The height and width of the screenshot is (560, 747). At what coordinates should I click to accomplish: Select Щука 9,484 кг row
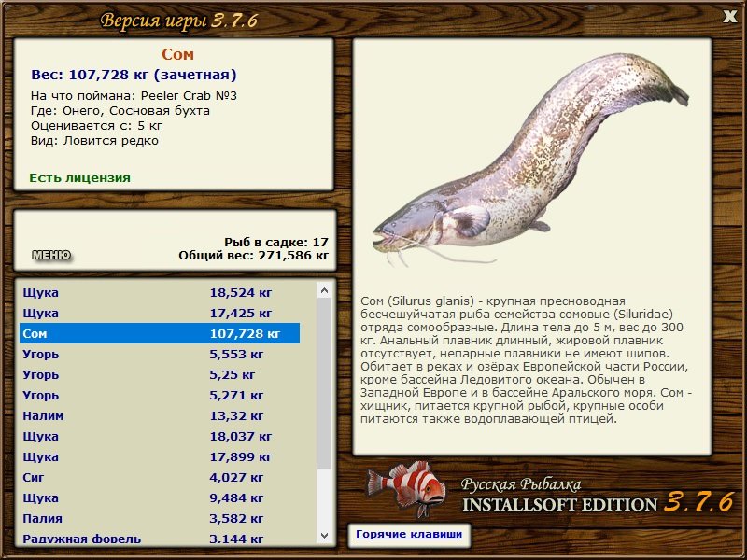point(160,497)
